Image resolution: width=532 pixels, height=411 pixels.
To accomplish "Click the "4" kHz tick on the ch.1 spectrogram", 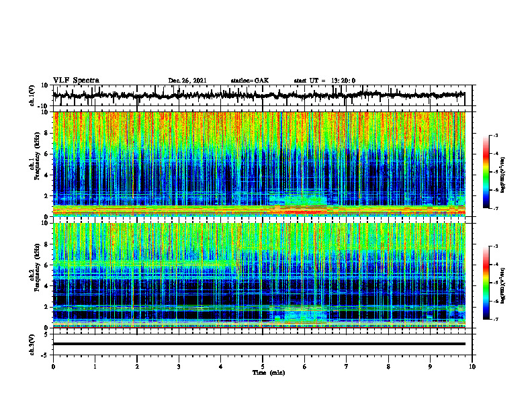I will point(47,175).
